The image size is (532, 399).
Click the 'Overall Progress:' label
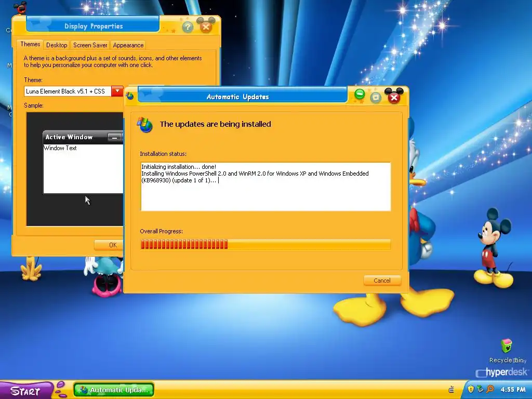click(161, 231)
